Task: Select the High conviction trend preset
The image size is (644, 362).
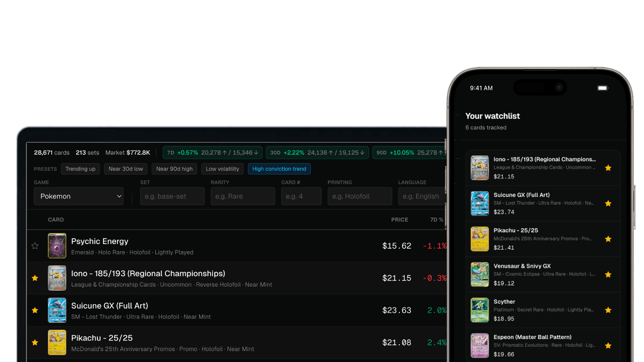Action: pyautogui.click(x=279, y=169)
